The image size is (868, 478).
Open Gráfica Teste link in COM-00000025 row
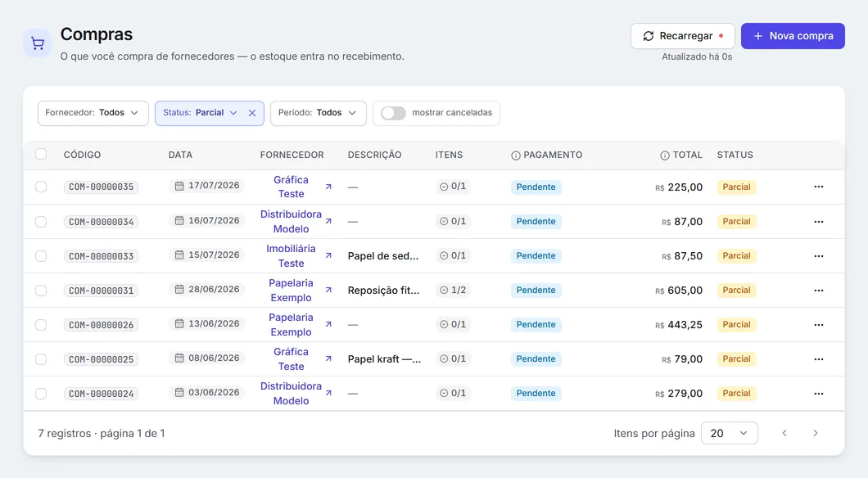[x=292, y=359]
